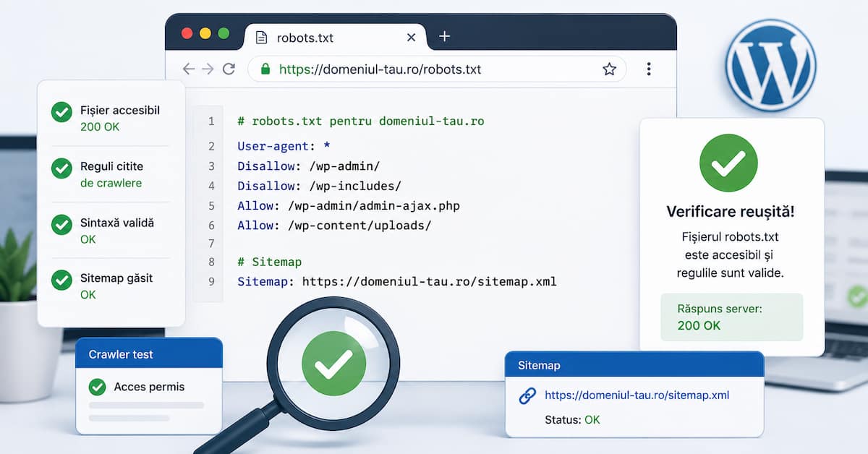Click the 'Fișier accesibil' label
The width and height of the screenshot is (868, 454).
click(x=120, y=111)
